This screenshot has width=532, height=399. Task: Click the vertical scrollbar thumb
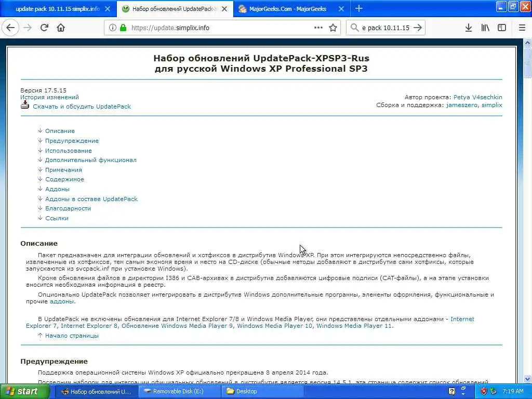pyautogui.click(x=528, y=62)
